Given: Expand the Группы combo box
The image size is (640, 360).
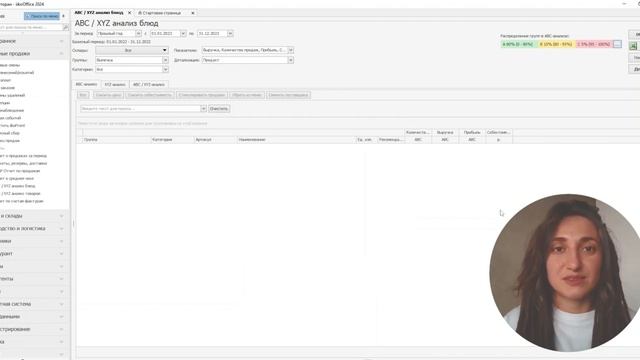Looking at the screenshot, I should coord(165,60).
